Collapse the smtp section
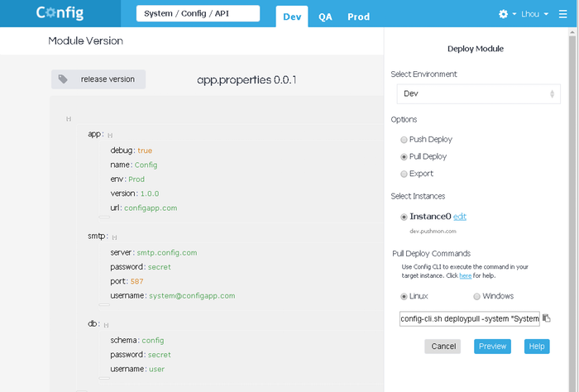Screen dimensions: 579x392 click(x=114, y=237)
